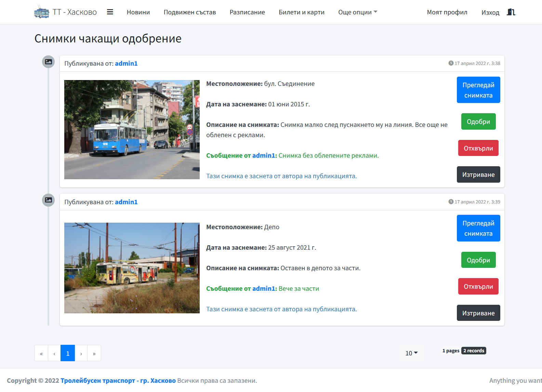Image resolution: width=542 pixels, height=392 pixels.
Task: Click admin1 in the message about обепените реклами
Action: (264, 155)
